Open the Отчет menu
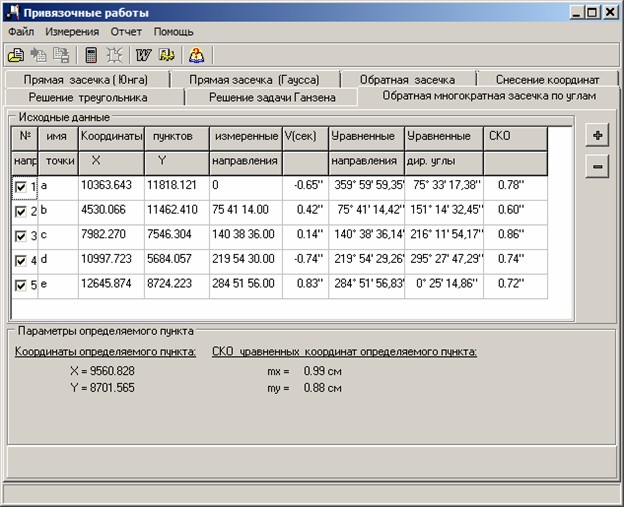This screenshot has width=624, height=507. [x=126, y=32]
